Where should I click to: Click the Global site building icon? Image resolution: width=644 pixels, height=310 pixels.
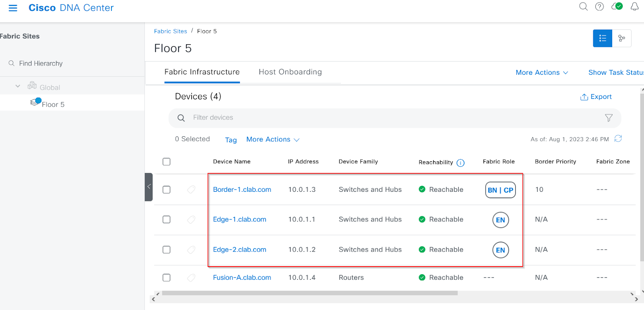32,86
